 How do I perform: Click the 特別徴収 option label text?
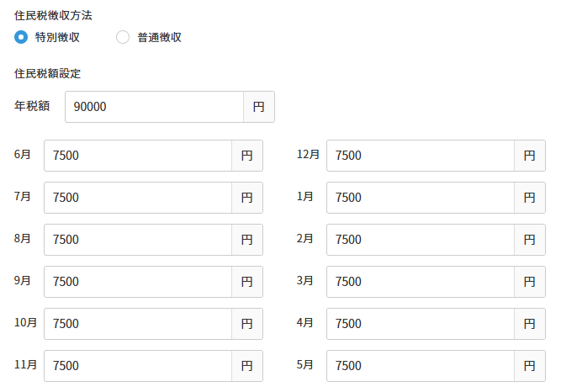57,37
